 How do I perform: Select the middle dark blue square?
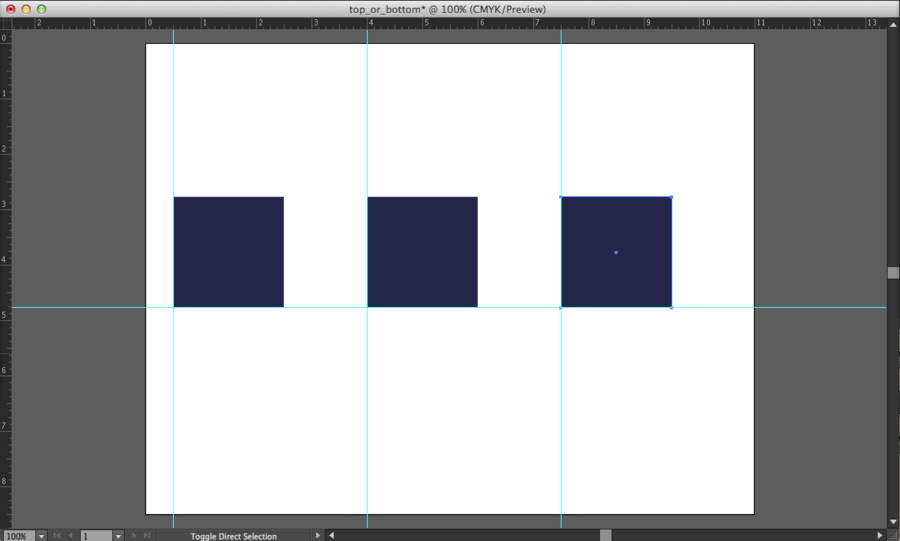(422, 252)
